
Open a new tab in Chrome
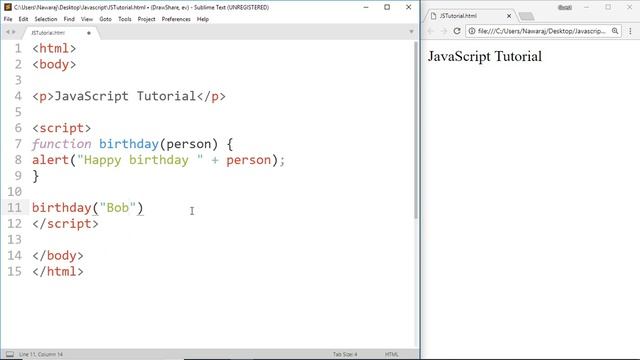click(x=527, y=16)
